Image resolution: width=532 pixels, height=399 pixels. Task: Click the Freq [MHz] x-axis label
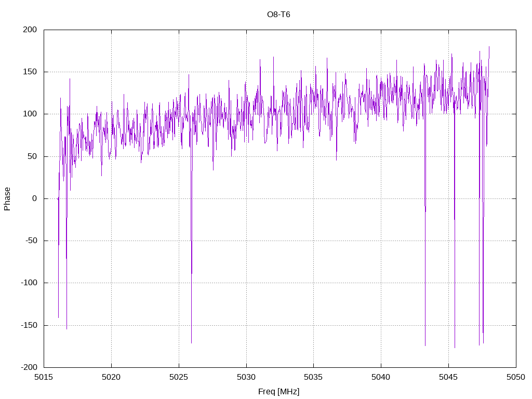click(x=278, y=392)
